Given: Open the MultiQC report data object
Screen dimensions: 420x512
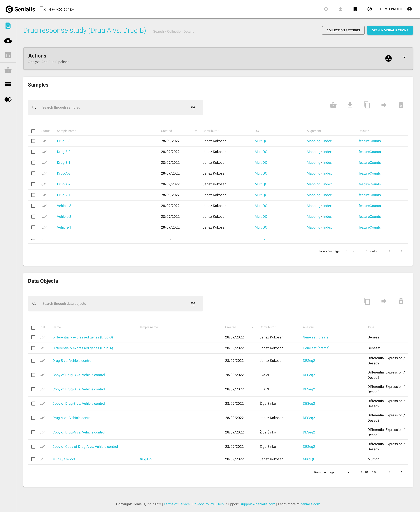Looking at the screenshot, I should 64,459.
